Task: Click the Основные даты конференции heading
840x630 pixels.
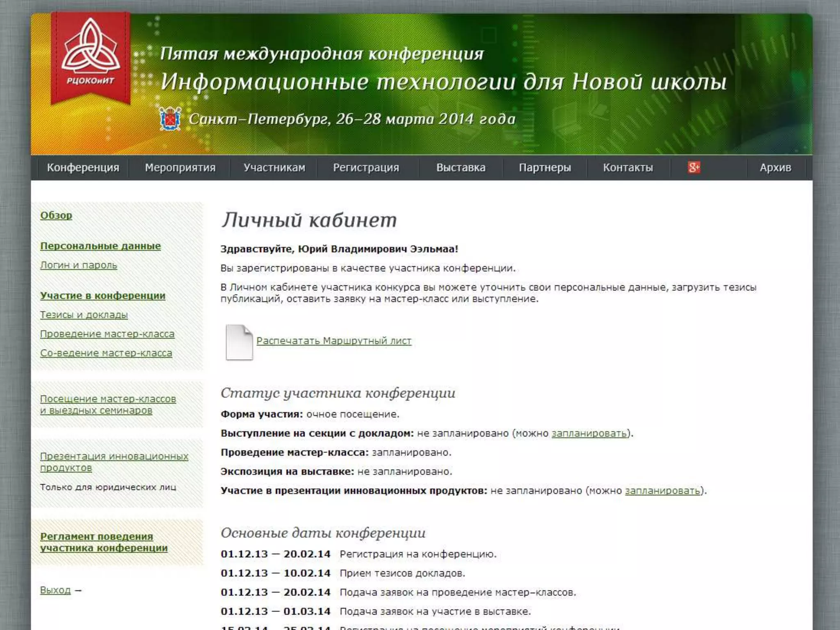Action: click(323, 533)
